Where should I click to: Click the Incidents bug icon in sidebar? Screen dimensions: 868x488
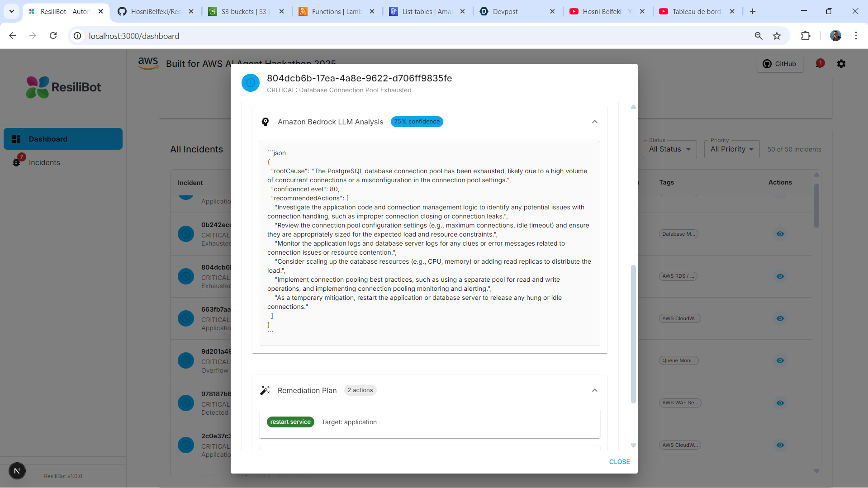click(17, 162)
